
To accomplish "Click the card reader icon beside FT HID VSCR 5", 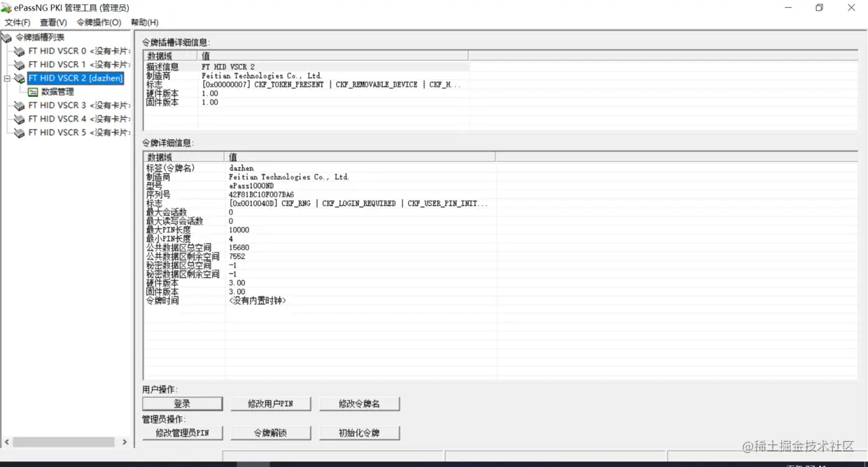I will pyautogui.click(x=20, y=132).
